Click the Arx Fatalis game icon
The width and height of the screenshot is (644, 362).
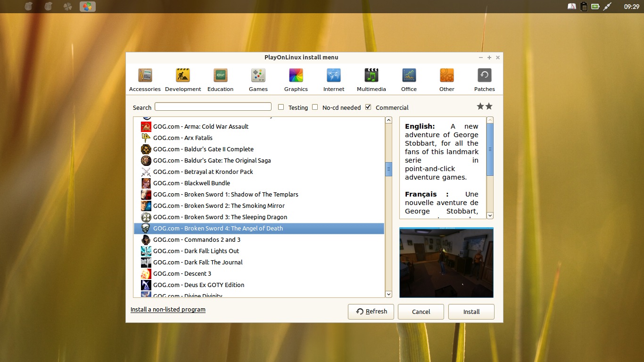click(x=146, y=138)
